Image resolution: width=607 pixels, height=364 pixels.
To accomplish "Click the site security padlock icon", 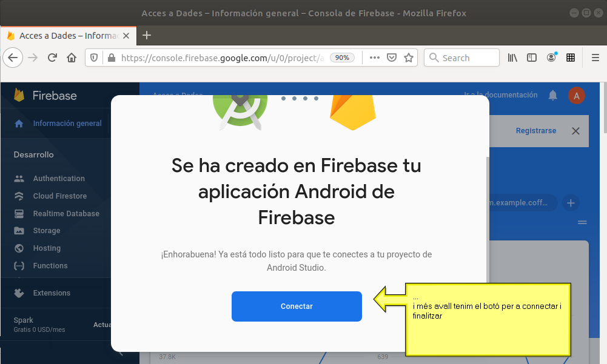I will [112, 58].
